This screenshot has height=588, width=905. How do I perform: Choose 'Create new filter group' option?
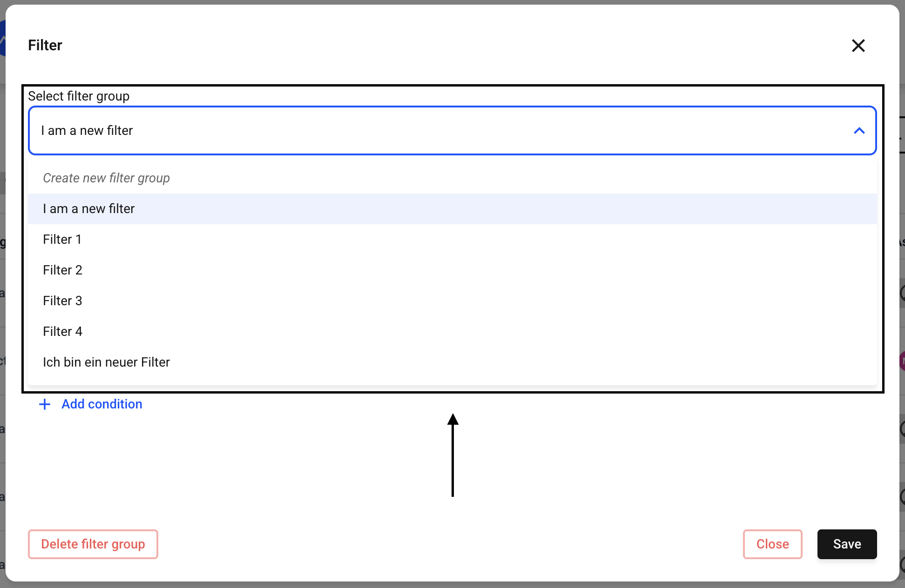click(106, 178)
